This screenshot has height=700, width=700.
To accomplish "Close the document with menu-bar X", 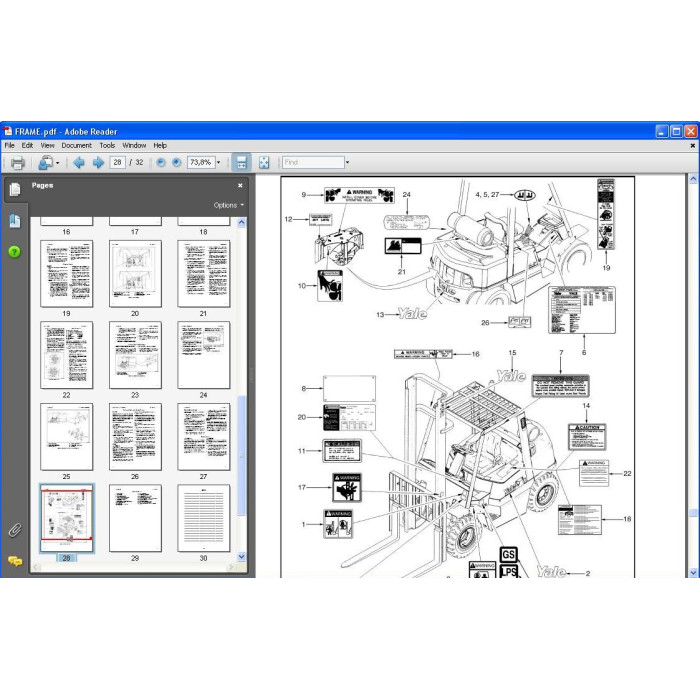I will pos(692,146).
